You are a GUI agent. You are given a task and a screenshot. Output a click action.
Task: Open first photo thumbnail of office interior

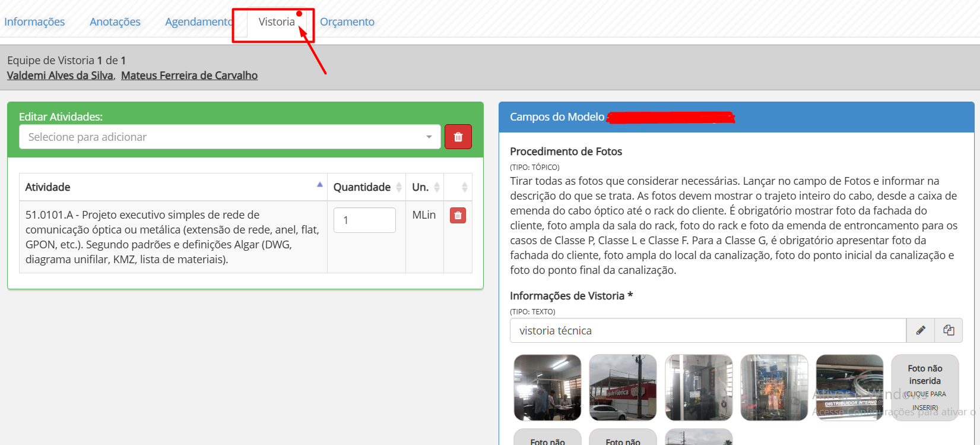(547, 387)
